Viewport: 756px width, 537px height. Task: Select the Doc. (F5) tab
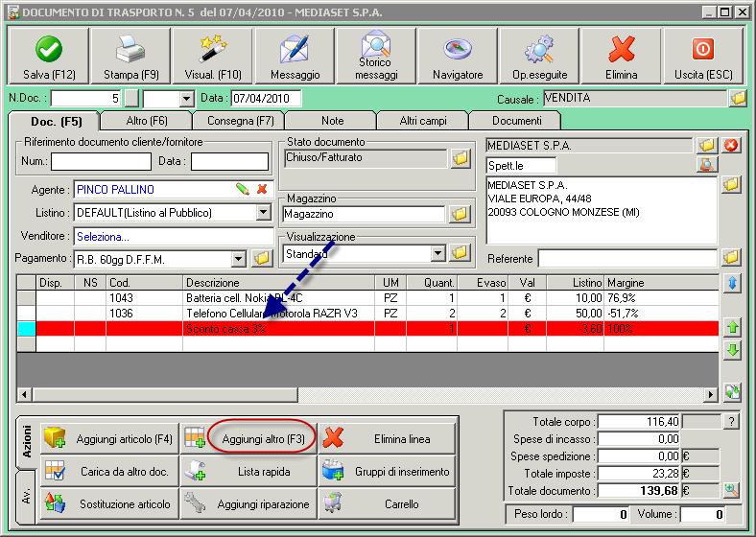click(56, 122)
